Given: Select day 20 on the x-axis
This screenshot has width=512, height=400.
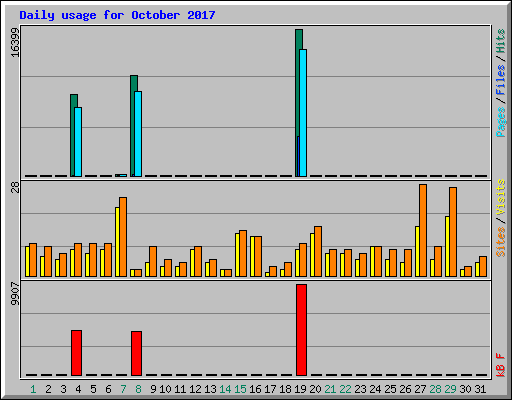Looking at the screenshot, I should click(x=315, y=389).
